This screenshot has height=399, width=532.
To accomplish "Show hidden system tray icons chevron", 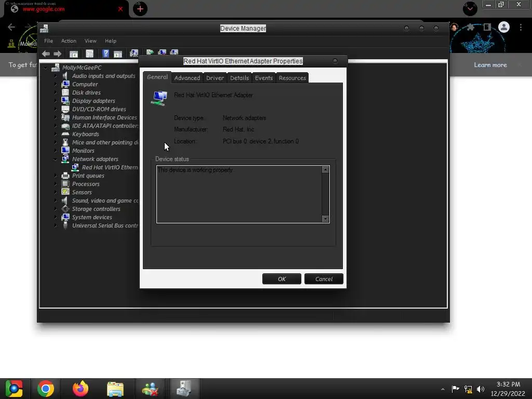I will tap(443, 389).
